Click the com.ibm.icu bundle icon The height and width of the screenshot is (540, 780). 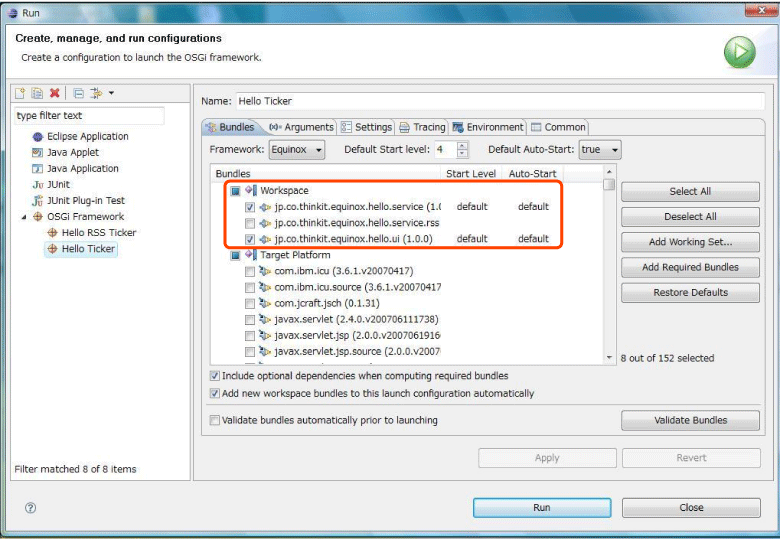click(x=265, y=271)
